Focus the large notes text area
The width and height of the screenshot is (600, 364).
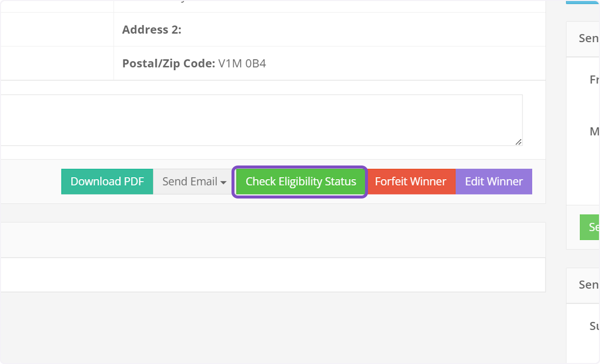click(x=261, y=120)
